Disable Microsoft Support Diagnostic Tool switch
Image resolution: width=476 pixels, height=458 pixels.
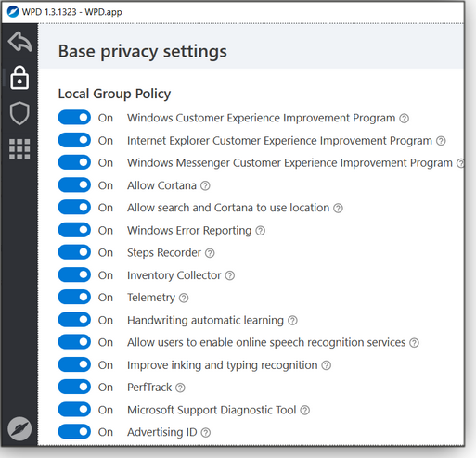click(x=74, y=409)
